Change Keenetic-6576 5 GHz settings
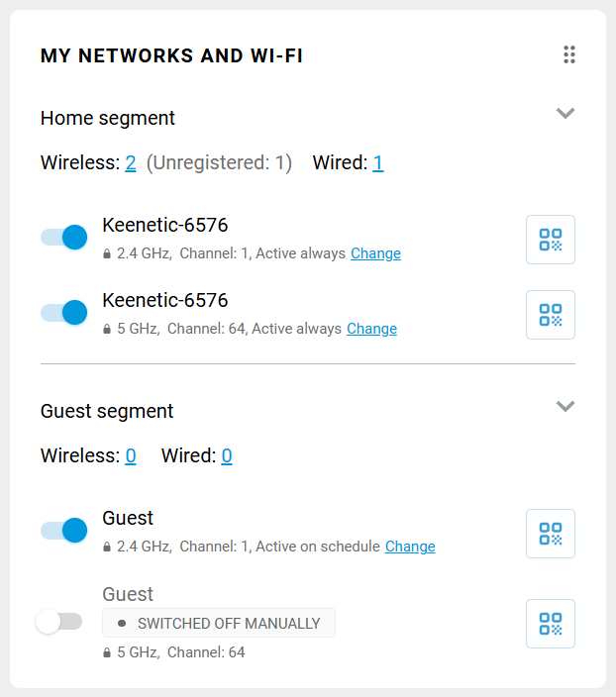 (x=371, y=329)
